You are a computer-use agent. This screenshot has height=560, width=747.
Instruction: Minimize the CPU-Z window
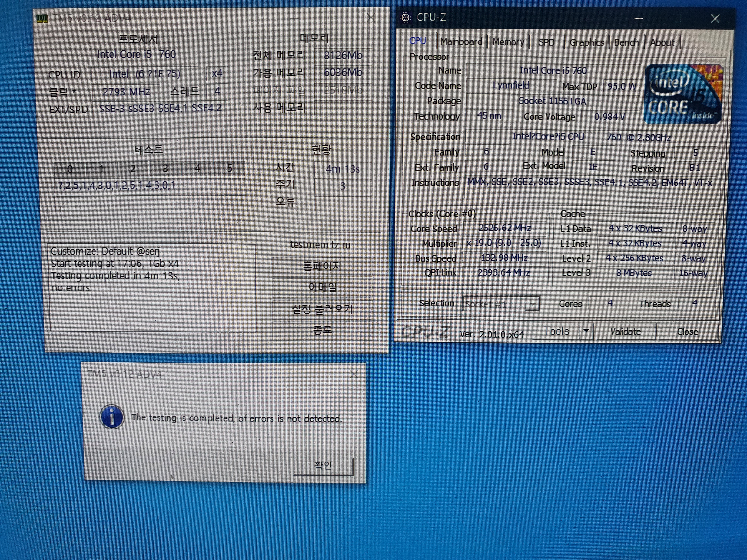(x=638, y=18)
